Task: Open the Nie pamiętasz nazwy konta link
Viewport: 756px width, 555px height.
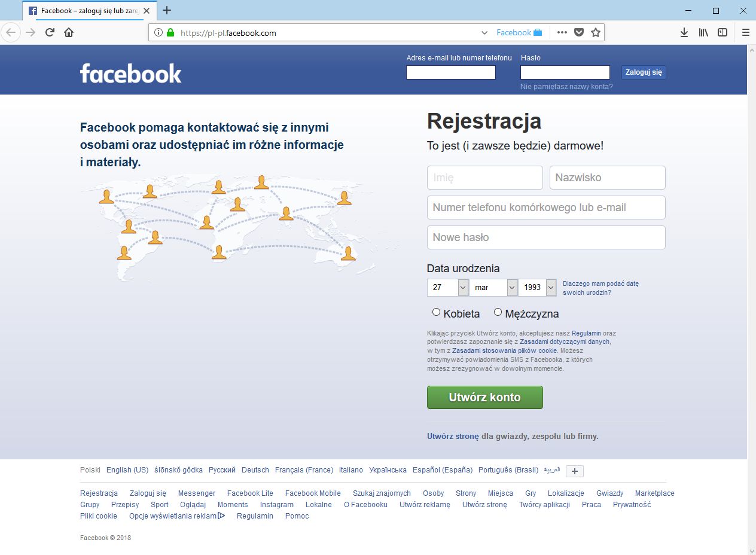Action: (x=566, y=87)
